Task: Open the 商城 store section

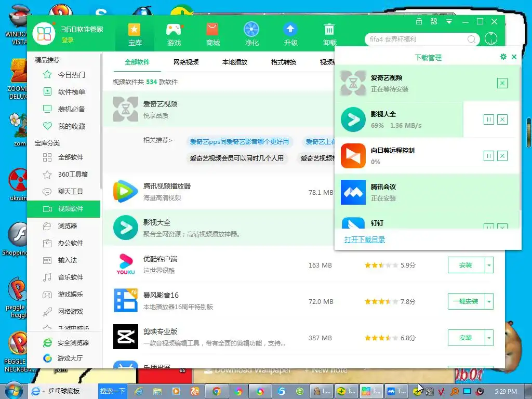Action: pos(212,35)
